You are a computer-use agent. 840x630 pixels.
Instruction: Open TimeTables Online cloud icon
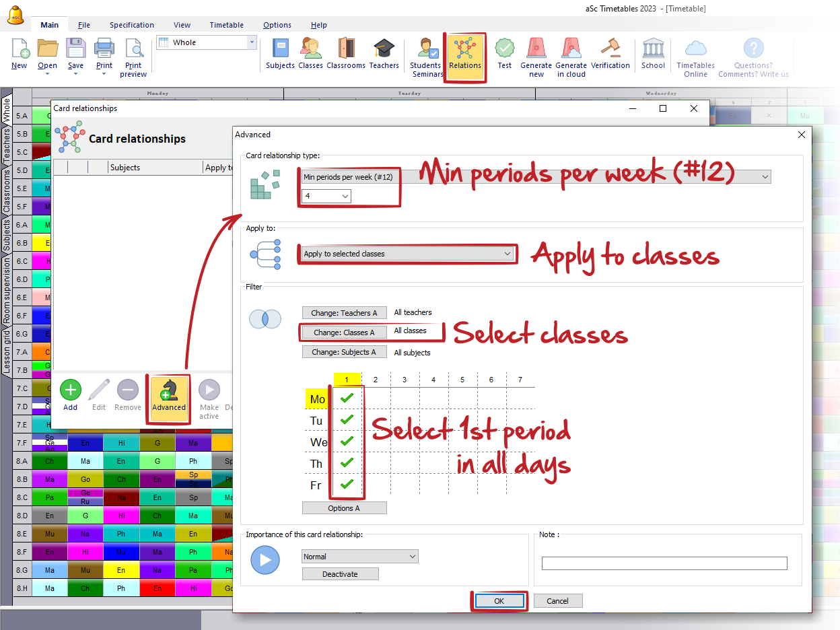pos(695,48)
